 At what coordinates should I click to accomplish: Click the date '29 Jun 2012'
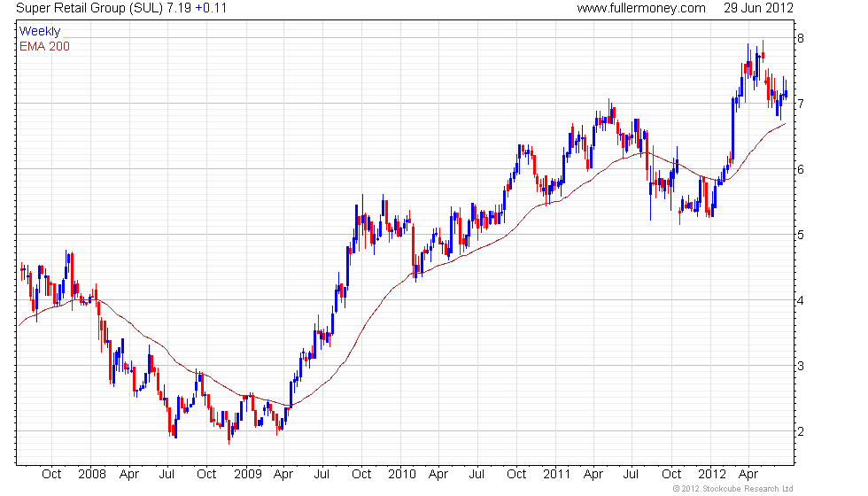click(x=758, y=8)
